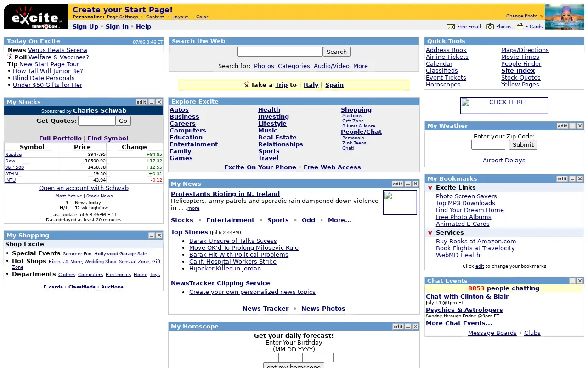Click the Go button for quotes
This screenshot has width=588, height=368.
coord(123,121)
